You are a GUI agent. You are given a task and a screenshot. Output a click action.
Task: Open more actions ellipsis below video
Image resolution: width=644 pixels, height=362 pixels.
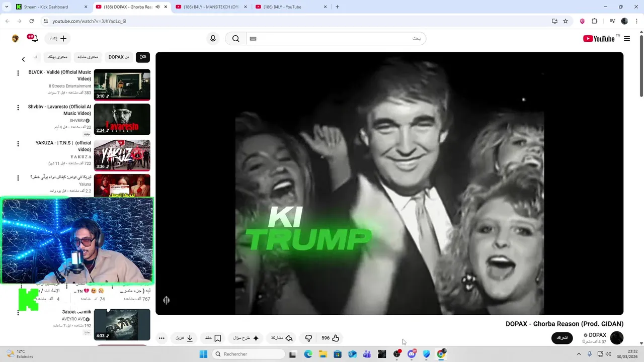[162, 338]
